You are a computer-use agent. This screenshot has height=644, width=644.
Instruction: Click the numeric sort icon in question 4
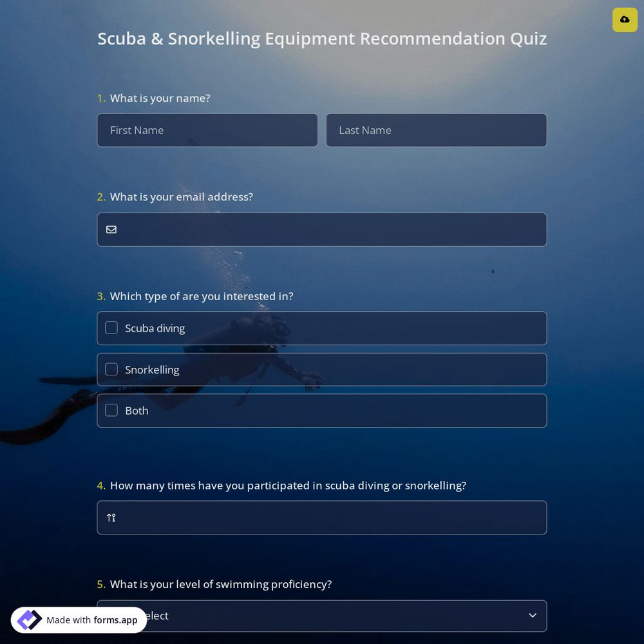click(111, 517)
